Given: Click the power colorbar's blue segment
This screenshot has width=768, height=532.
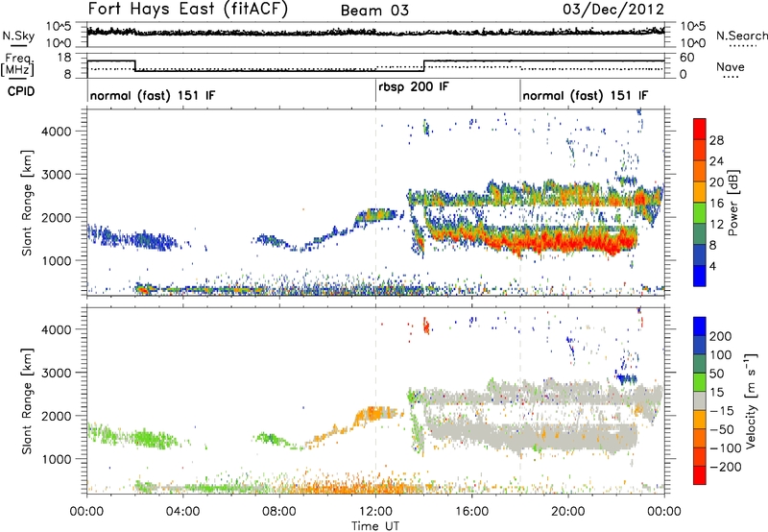Looking at the screenshot, I should (x=700, y=277).
